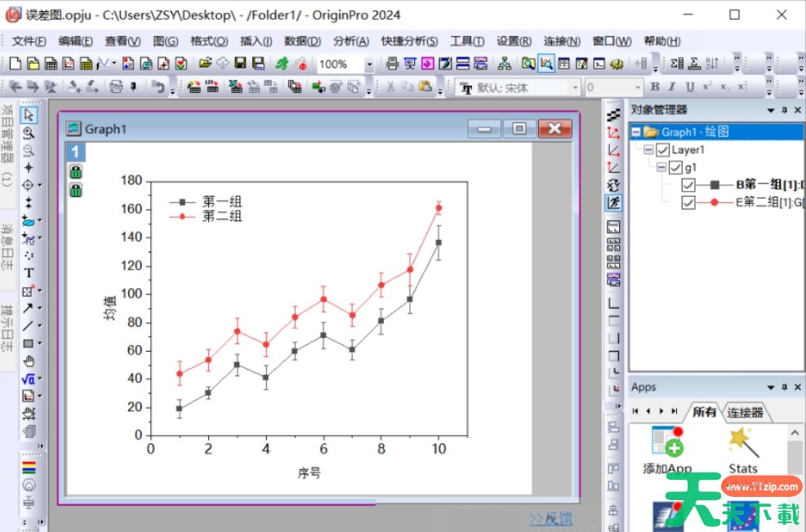Uncheck the Layer1 checkbox
This screenshot has height=532, width=806.
663,150
